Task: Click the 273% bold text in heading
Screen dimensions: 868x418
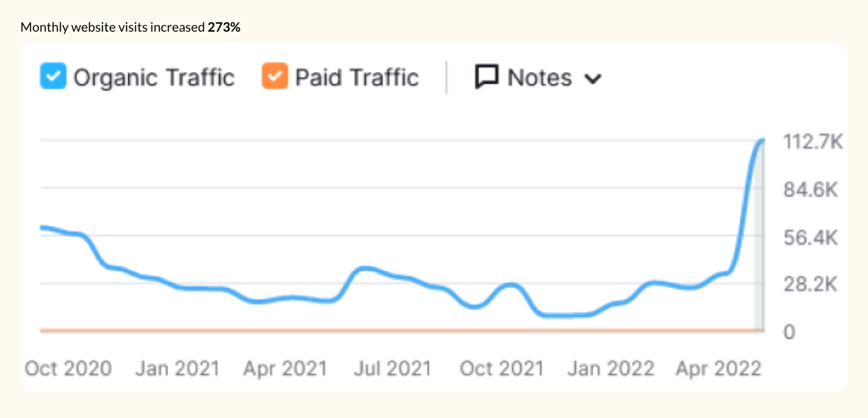Action: (x=224, y=27)
